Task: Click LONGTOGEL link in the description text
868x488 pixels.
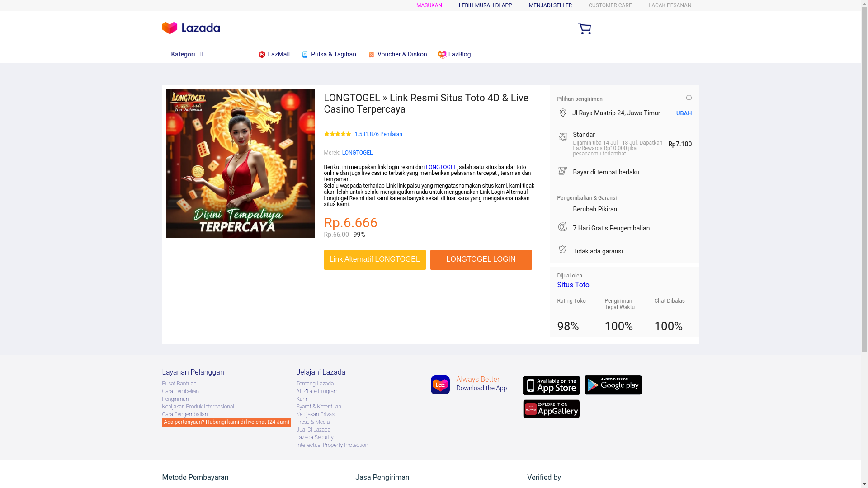Action: 441,167
